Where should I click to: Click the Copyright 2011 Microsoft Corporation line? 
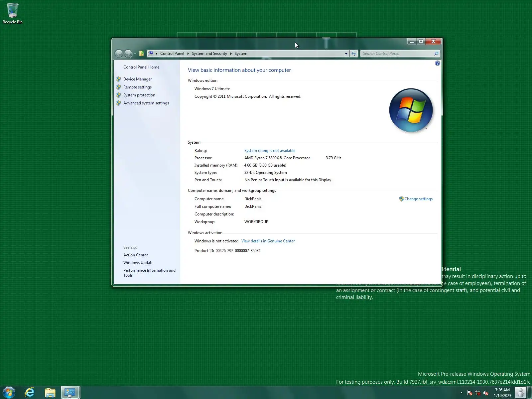(x=248, y=96)
